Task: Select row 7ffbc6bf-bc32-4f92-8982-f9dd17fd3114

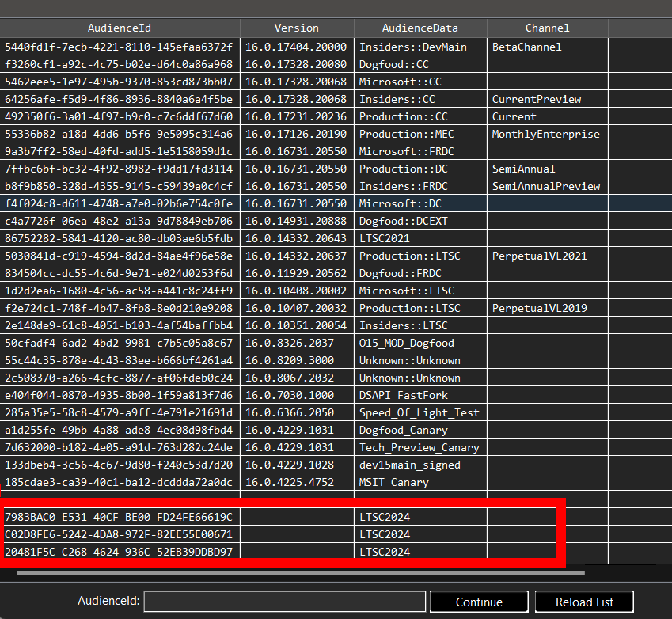Action: tap(336, 169)
